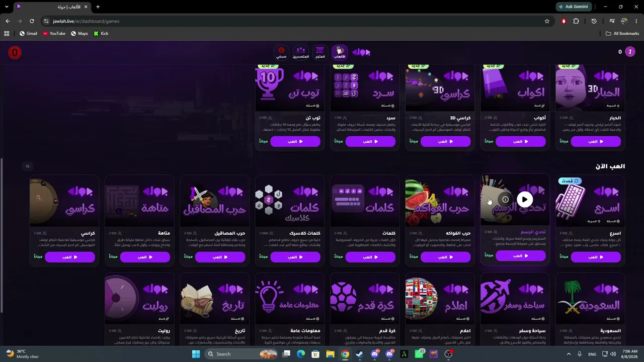Open the الألعاب (Games) nav tab
This screenshot has height=362, width=644.
tap(340, 52)
